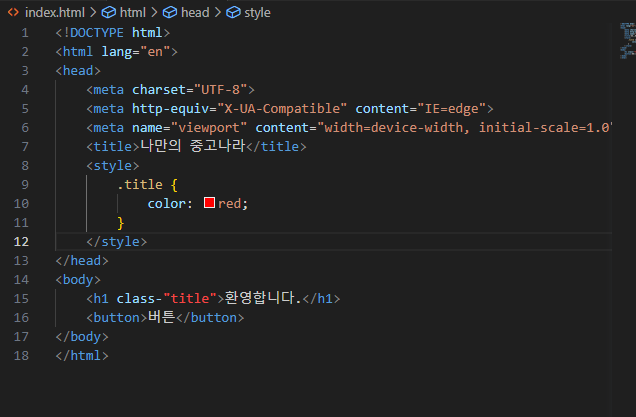Expand breadcrumb chevron after index.html
The image size is (636, 417).
93,13
